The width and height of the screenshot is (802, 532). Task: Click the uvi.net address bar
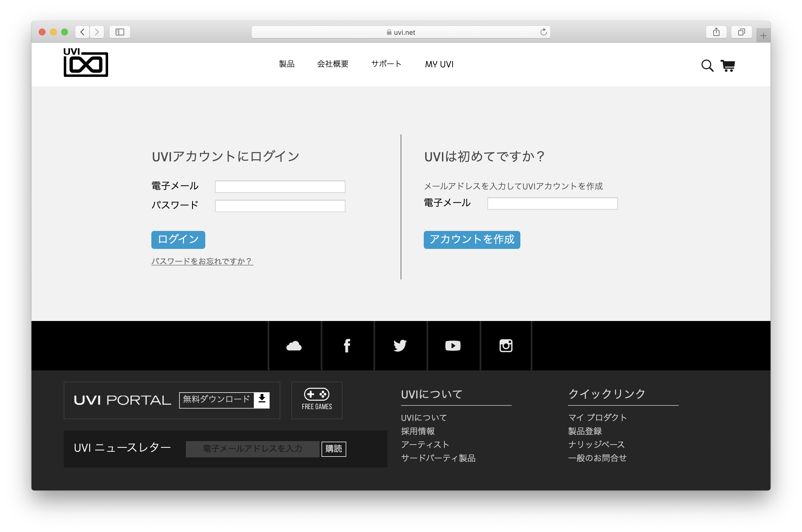point(400,32)
